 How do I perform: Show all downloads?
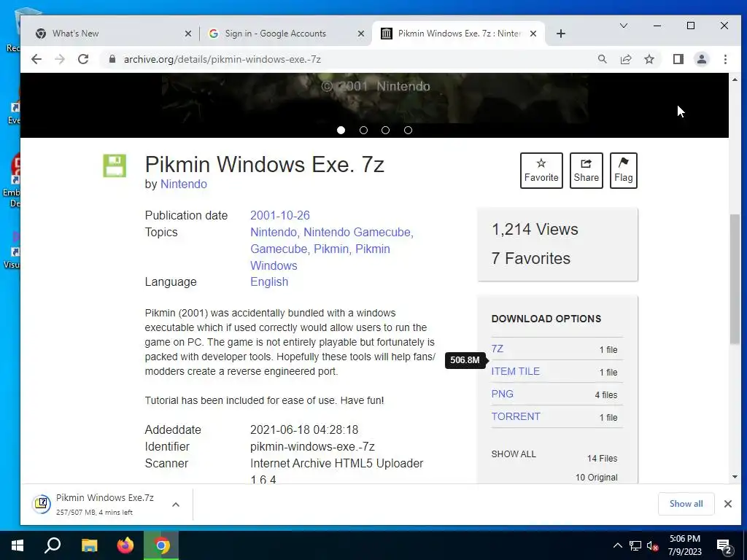click(686, 504)
